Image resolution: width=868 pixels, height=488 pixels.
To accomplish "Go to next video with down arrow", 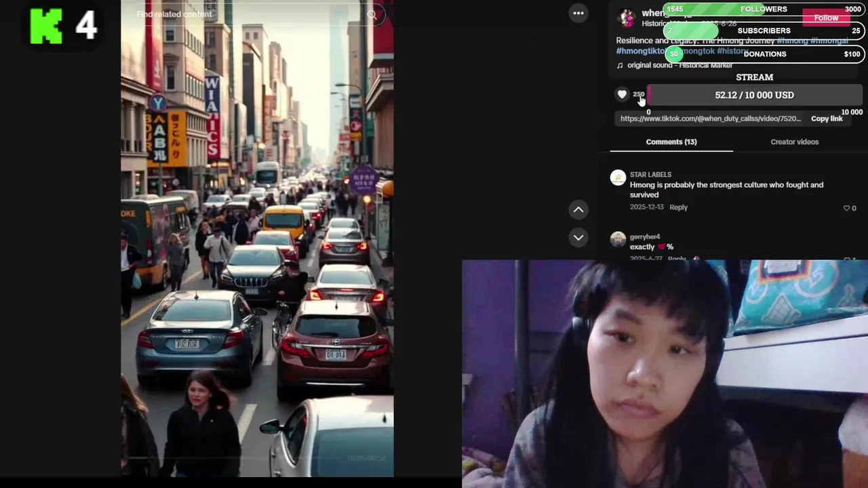I will (578, 237).
